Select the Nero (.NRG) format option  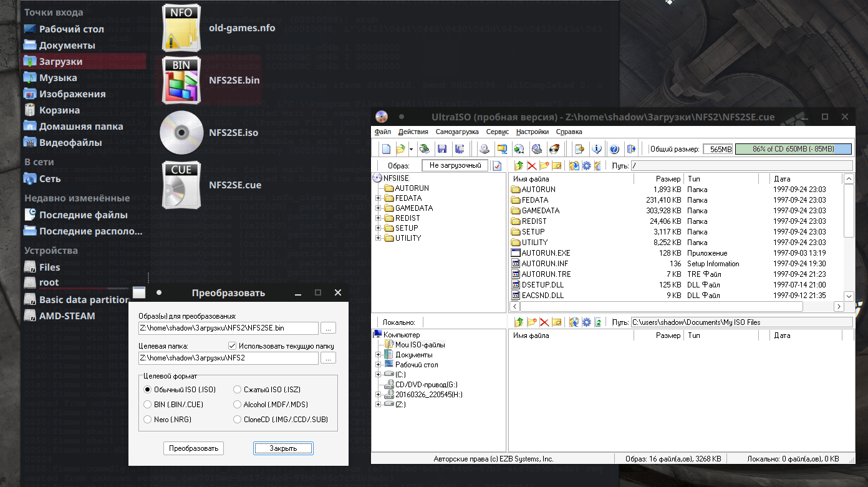148,420
